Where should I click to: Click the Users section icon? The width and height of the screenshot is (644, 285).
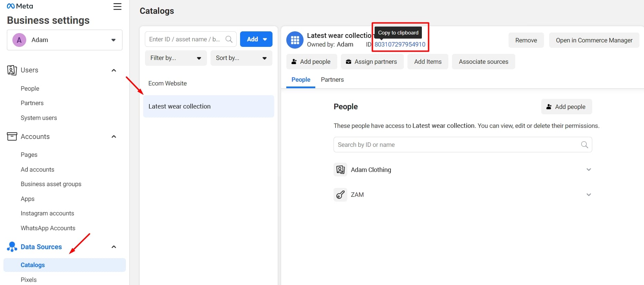pos(12,70)
